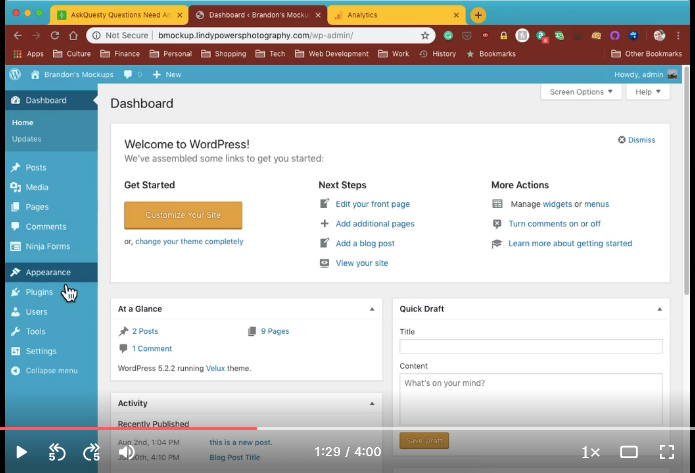Open the Other Bookmarks folder
This screenshot has height=473, width=695.
tap(646, 54)
